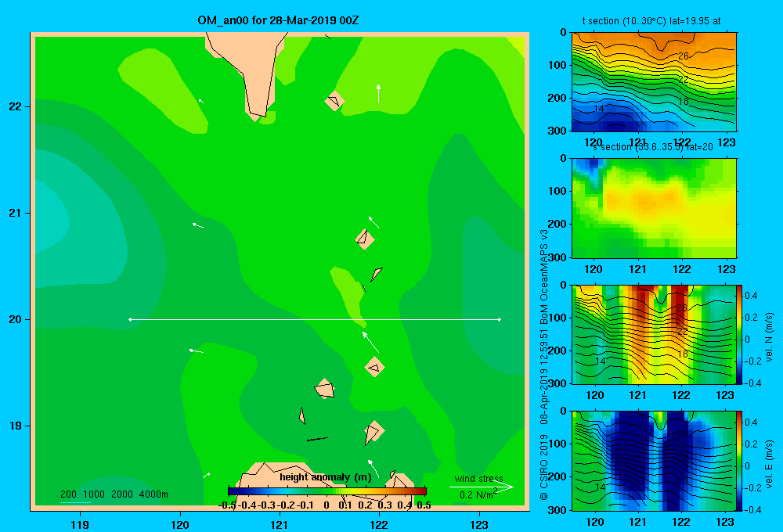
Task: Click the 0.4 tick on the vel. N colorbar
Action: [751, 296]
